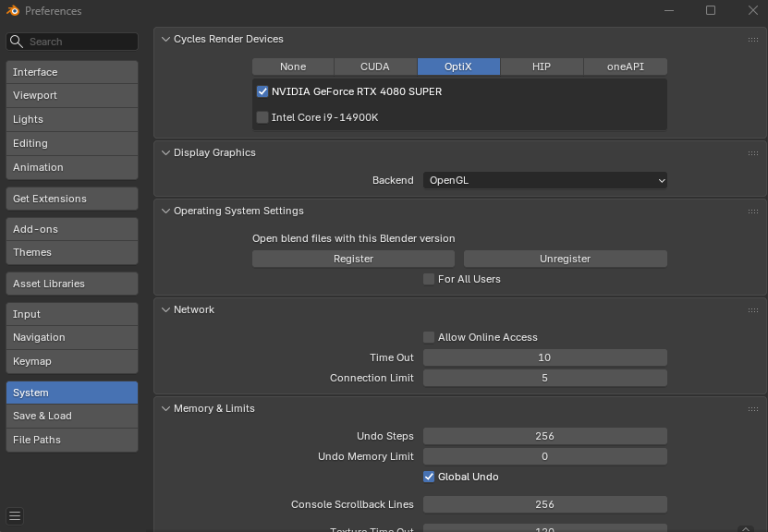768x532 pixels.
Task: Collapse Operating System Settings panel
Action: pyautogui.click(x=166, y=211)
